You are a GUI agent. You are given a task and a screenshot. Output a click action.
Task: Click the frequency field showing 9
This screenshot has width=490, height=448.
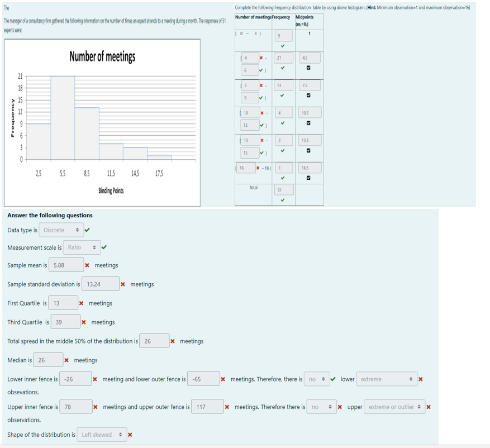(x=284, y=36)
